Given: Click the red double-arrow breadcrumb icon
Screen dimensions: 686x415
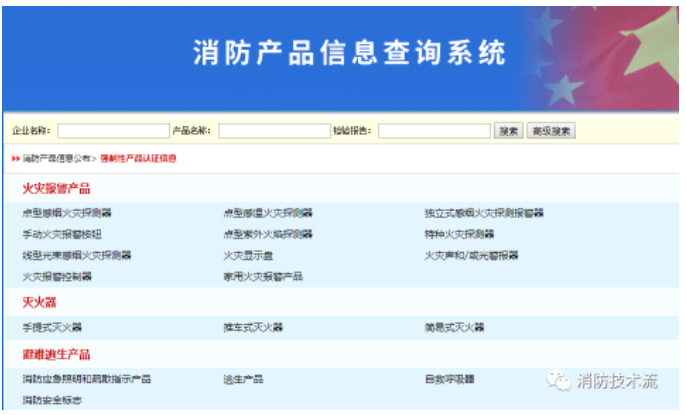Looking at the screenshot, I should 16,158.
